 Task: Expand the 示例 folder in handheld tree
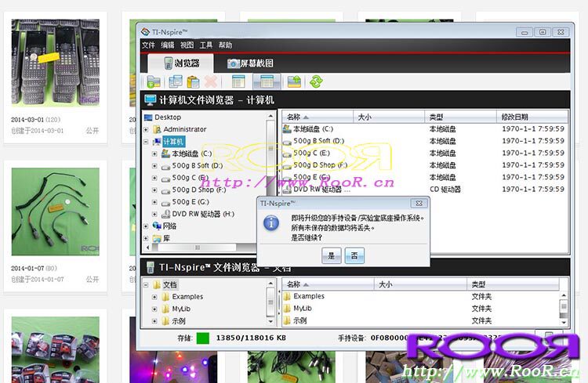click(154, 321)
